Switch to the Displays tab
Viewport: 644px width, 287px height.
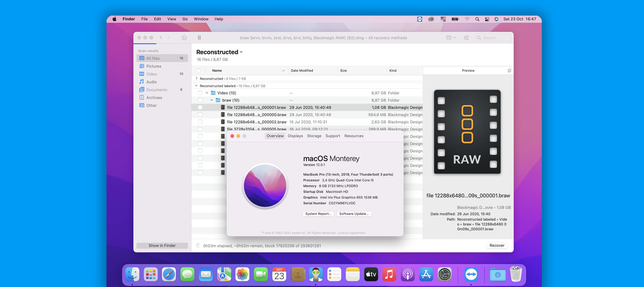[x=295, y=136]
